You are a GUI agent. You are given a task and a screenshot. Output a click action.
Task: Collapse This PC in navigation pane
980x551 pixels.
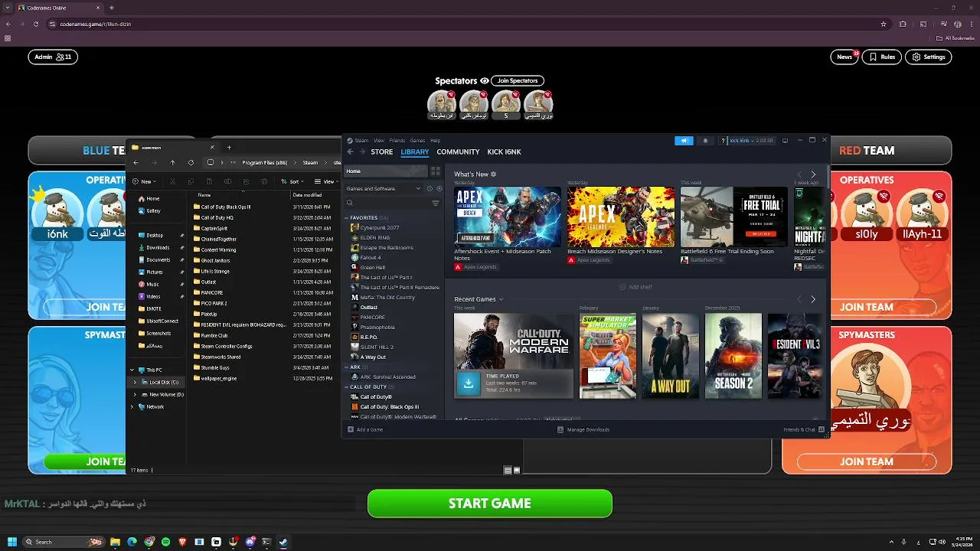pos(132,370)
